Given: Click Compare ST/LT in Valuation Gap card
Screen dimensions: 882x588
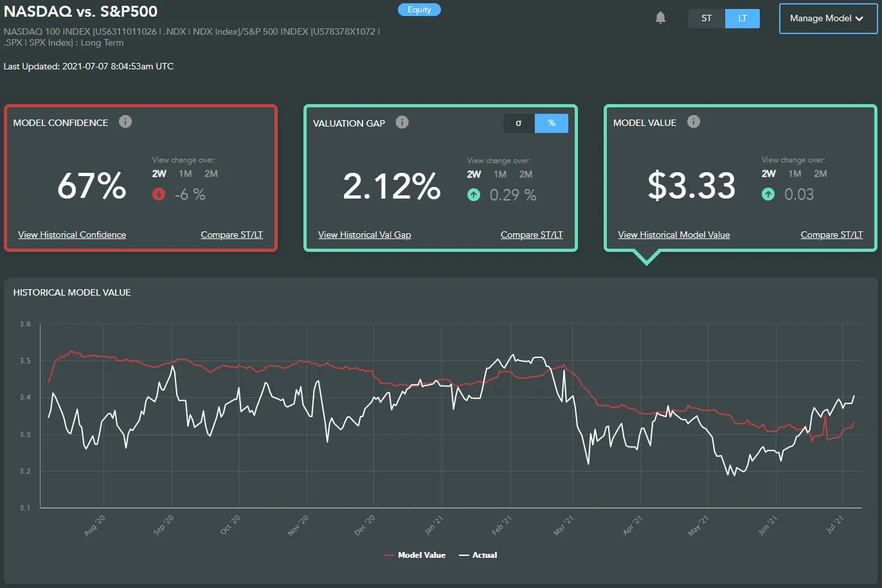Looking at the screenshot, I should tap(532, 235).
